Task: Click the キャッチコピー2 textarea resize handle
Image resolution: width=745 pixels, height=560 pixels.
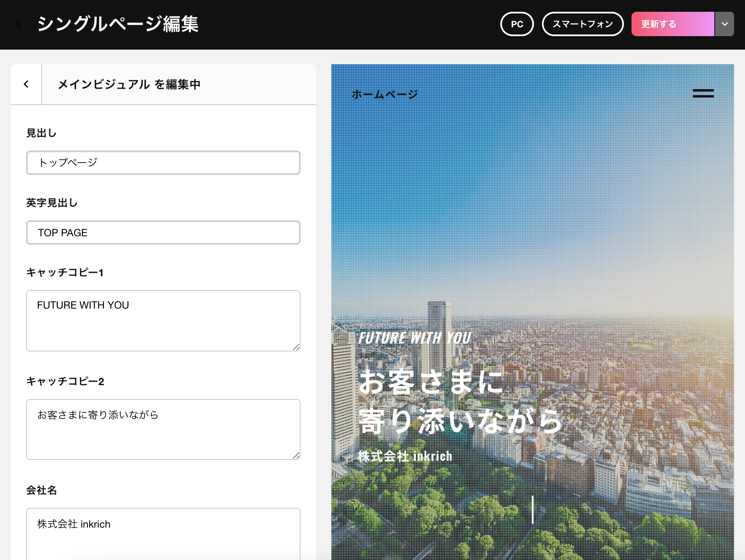Action: (x=296, y=456)
